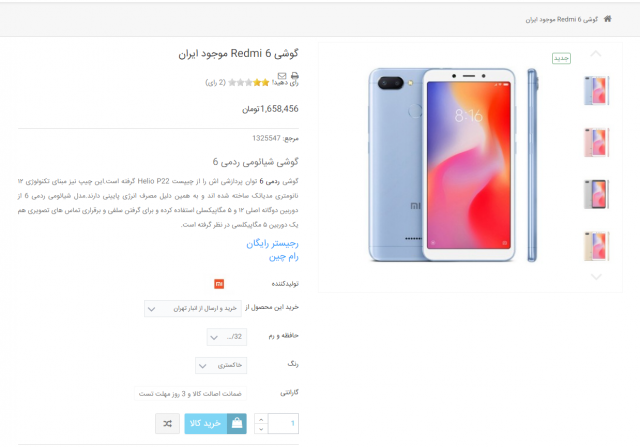Click the print icon
The image size is (640, 447).
point(295,76)
